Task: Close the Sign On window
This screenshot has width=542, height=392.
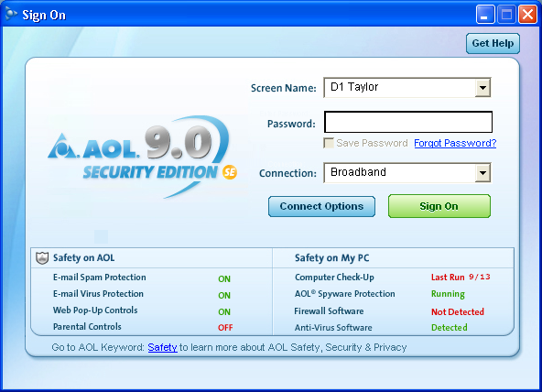Action: [x=528, y=15]
